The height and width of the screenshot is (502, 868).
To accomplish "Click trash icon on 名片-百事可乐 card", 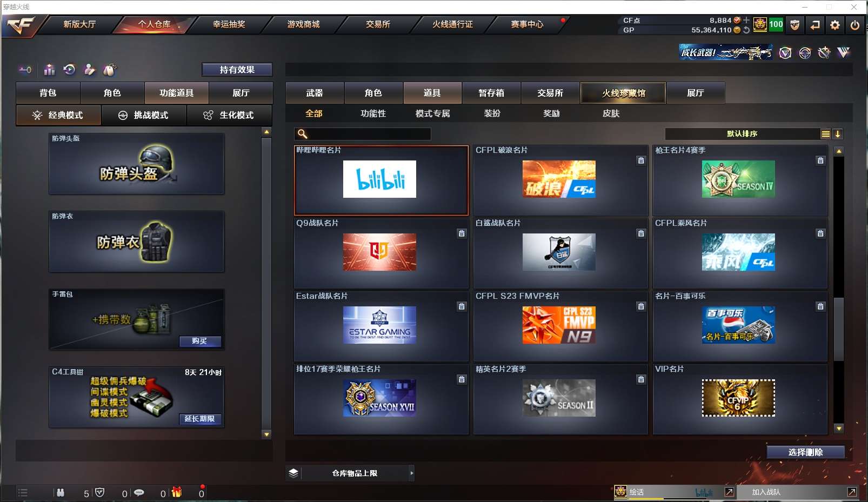I will (820, 306).
